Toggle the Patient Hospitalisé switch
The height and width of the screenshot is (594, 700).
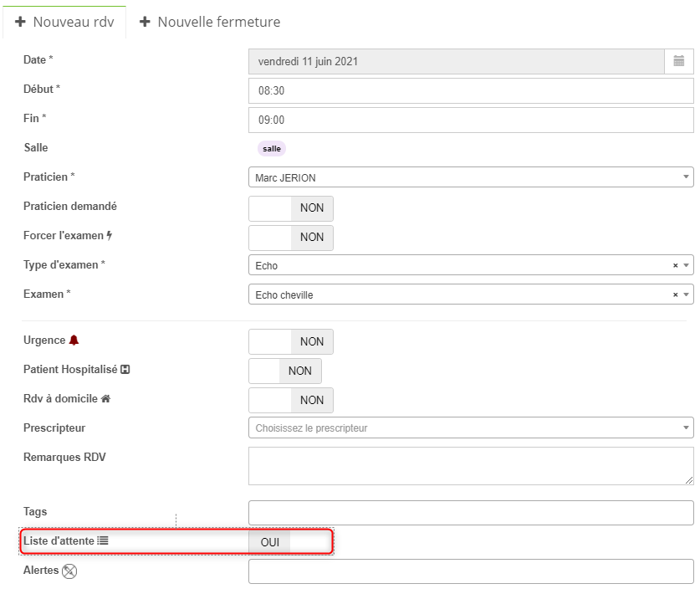(285, 371)
